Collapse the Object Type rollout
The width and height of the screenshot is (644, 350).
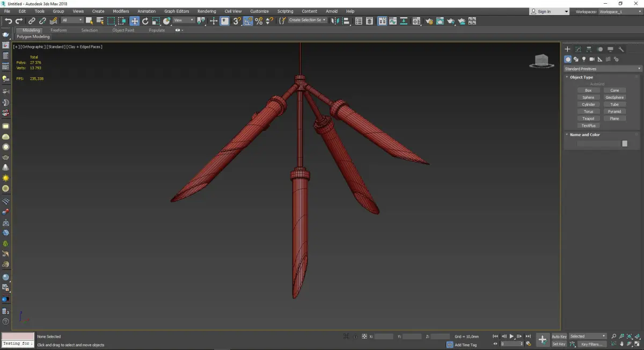(581, 77)
